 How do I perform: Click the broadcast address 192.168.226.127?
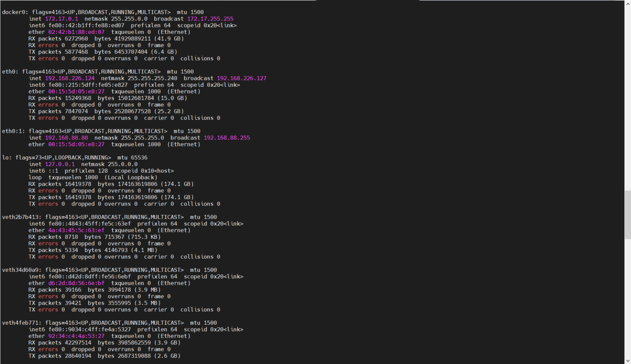pyautogui.click(x=242, y=79)
